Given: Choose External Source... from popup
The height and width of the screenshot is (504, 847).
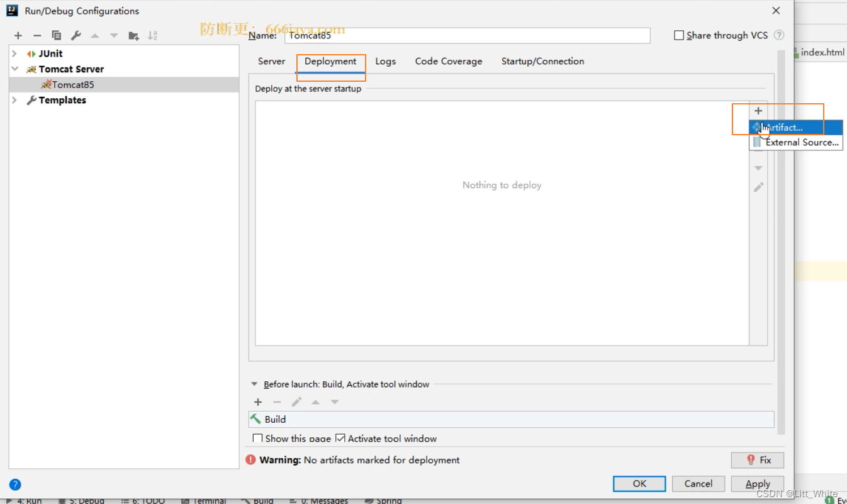Looking at the screenshot, I should 796,142.
